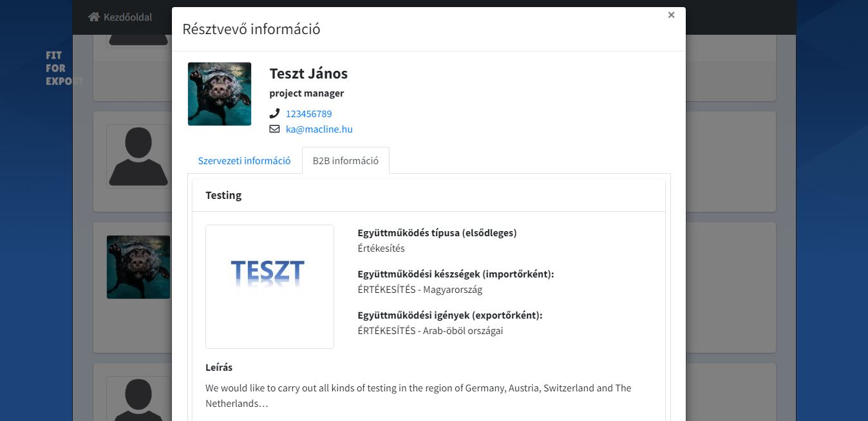Click the FIT FOR EXPORT logo
Viewport: 868px width, 421px height.
click(64, 68)
